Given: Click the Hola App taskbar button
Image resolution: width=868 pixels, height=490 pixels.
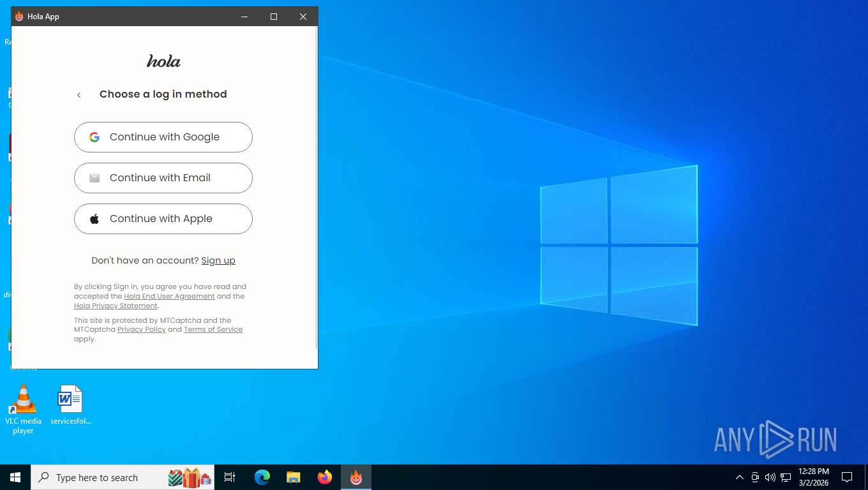Looking at the screenshot, I should (x=356, y=477).
